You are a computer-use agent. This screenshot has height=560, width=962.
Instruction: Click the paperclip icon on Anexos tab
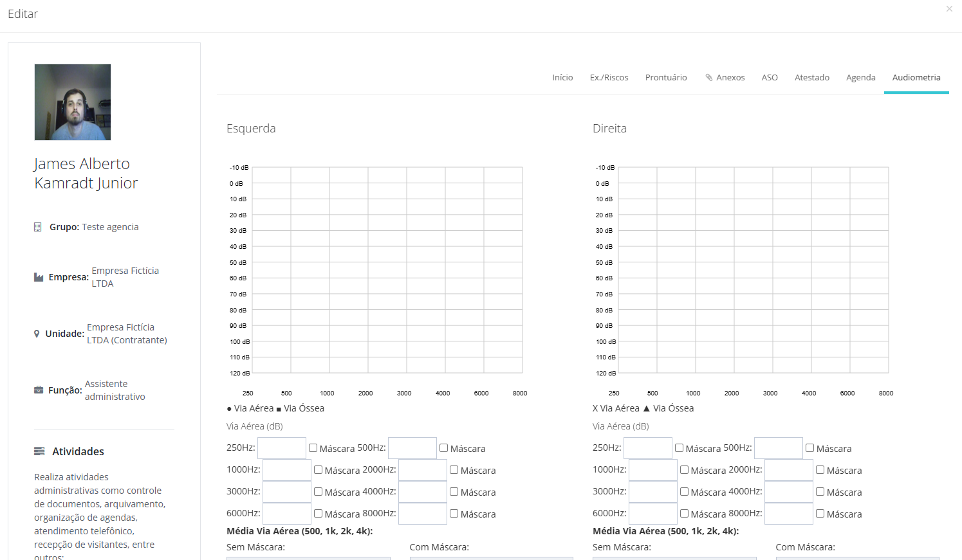coord(709,78)
